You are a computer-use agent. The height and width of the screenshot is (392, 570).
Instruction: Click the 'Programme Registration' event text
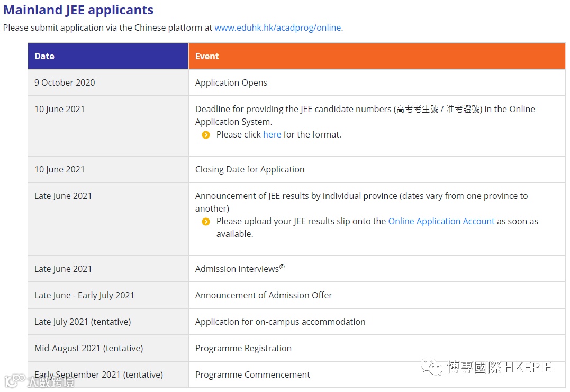(x=243, y=348)
